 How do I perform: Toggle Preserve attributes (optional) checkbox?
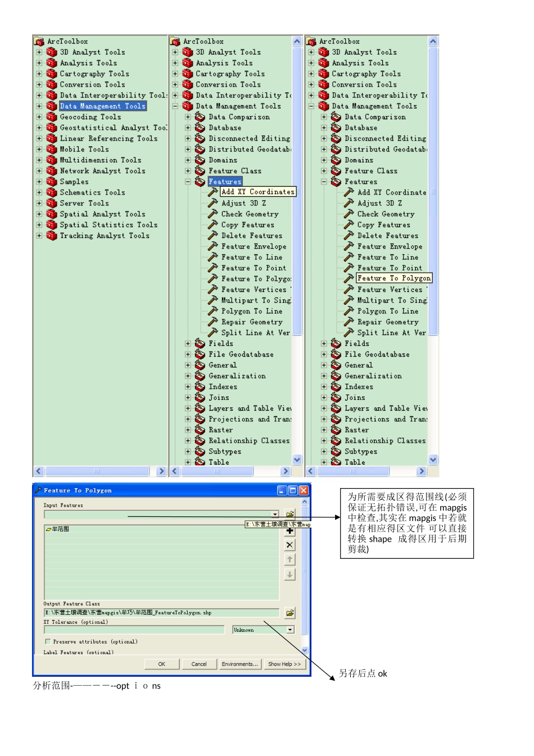coord(47,641)
